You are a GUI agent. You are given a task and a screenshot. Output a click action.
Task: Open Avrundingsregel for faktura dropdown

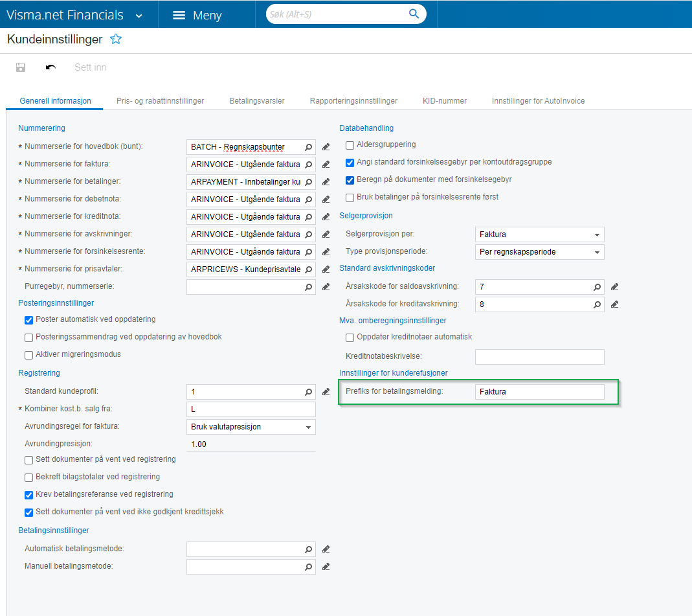coord(307,427)
